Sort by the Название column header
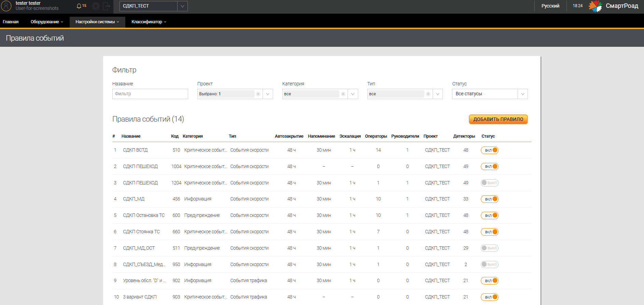 pos(131,136)
